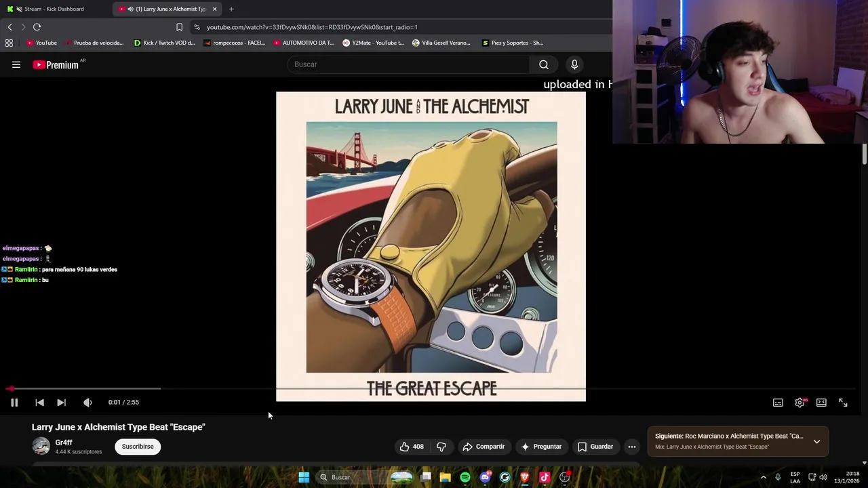Open the system tray volume icon
Viewport: 868px width, 488px height.
823,477
